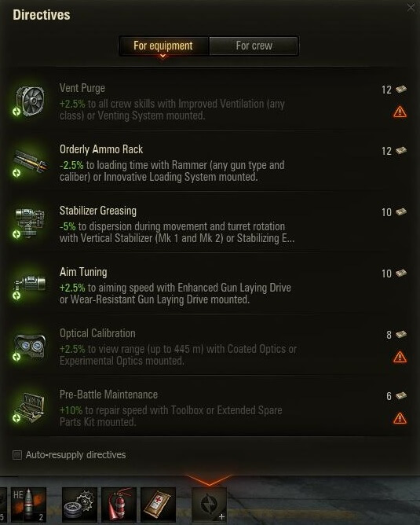
Task: Open the first aid kit consumable slot
Action: pyautogui.click(x=158, y=505)
